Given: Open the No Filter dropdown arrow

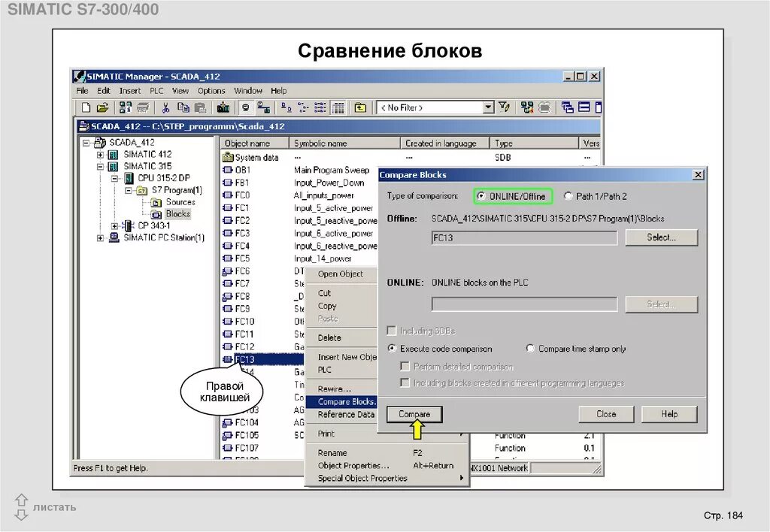Looking at the screenshot, I should (x=487, y=107).
